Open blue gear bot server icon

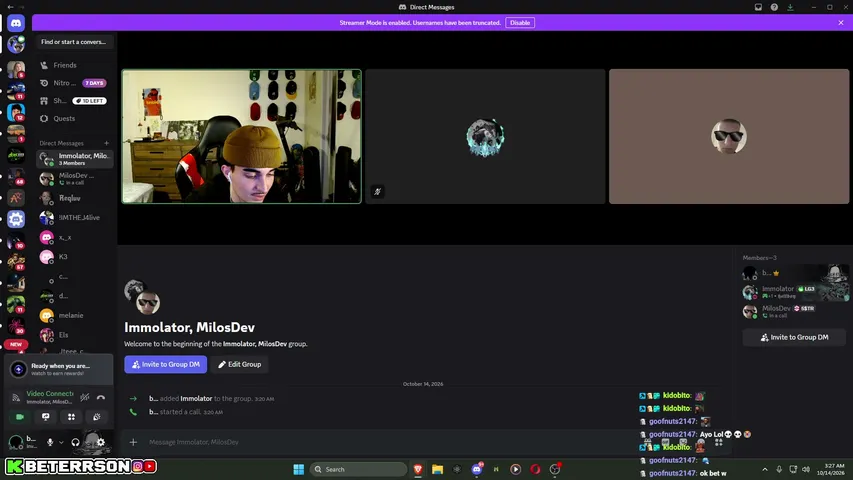click(x=16, y=219)
